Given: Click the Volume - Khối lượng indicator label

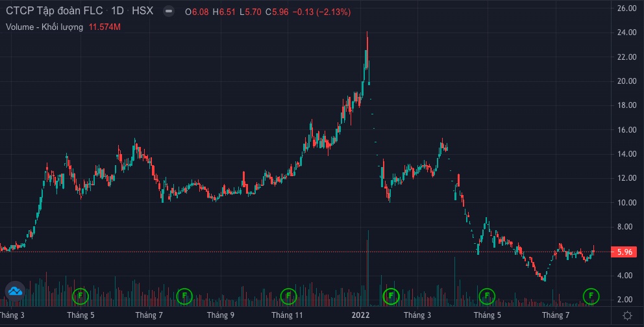Looking at the screenshot, I should click(44, 27).
